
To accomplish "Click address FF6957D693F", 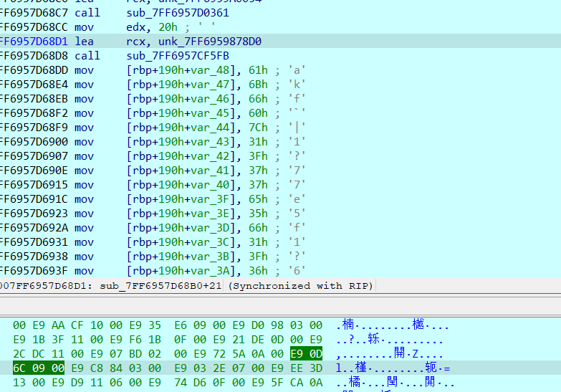I will coord(34,271).
